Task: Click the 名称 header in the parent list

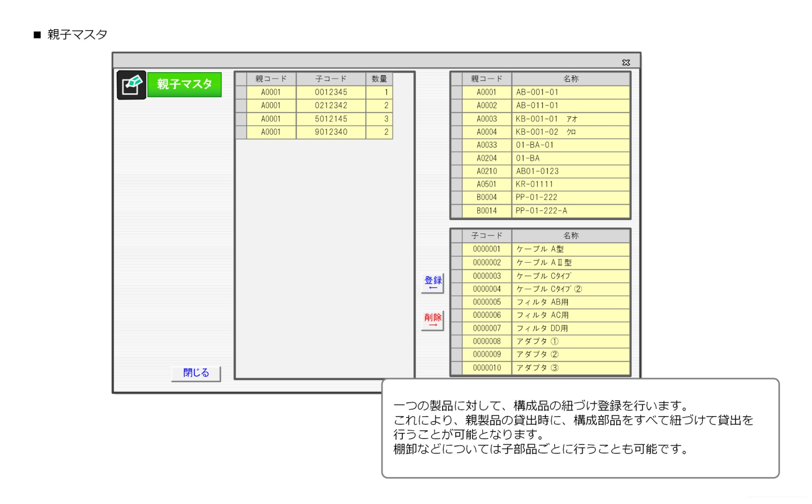Action: coord(571,79)
